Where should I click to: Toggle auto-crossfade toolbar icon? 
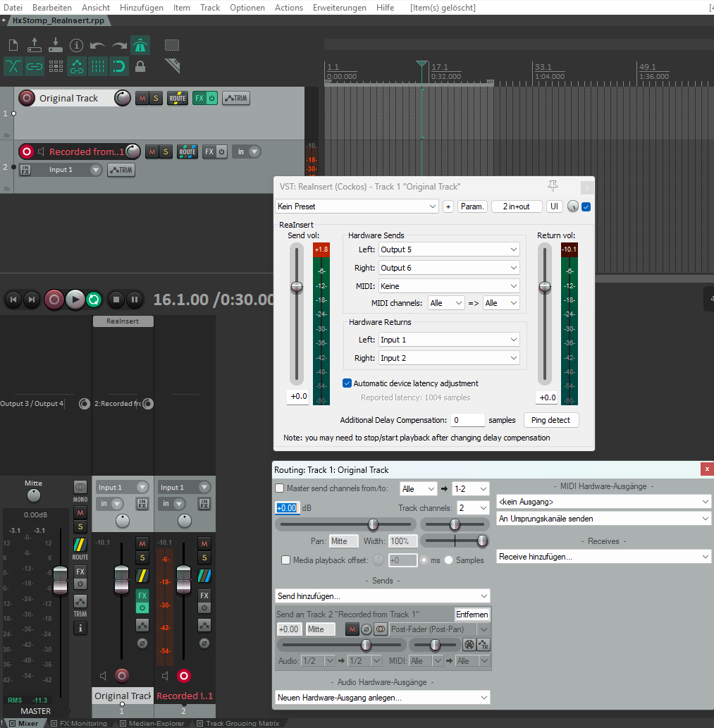click(x=13, y=66)
